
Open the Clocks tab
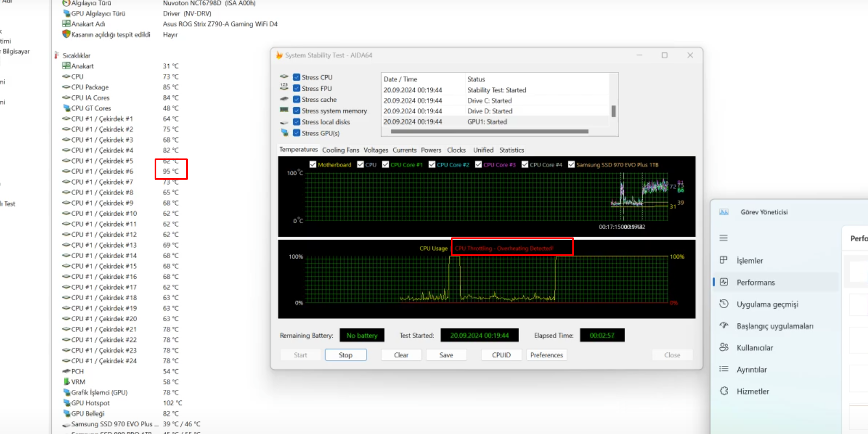pos(456,150)
